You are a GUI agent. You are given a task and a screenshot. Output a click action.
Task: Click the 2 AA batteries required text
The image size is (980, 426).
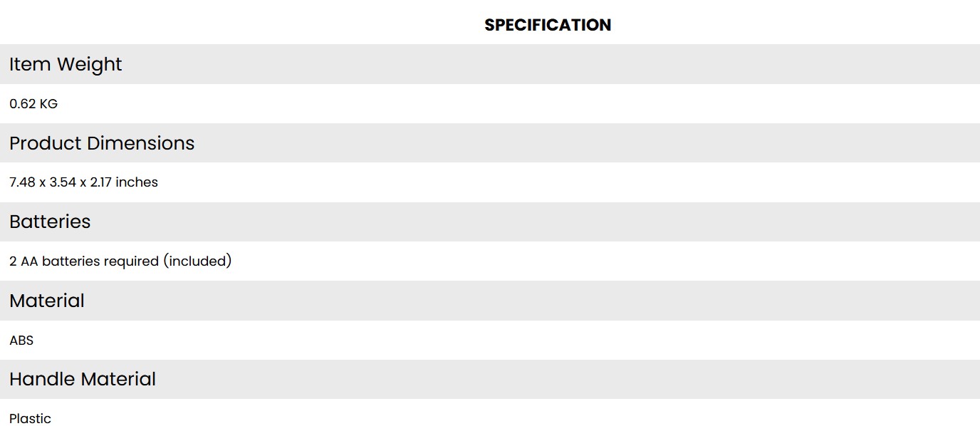point(84,261)
